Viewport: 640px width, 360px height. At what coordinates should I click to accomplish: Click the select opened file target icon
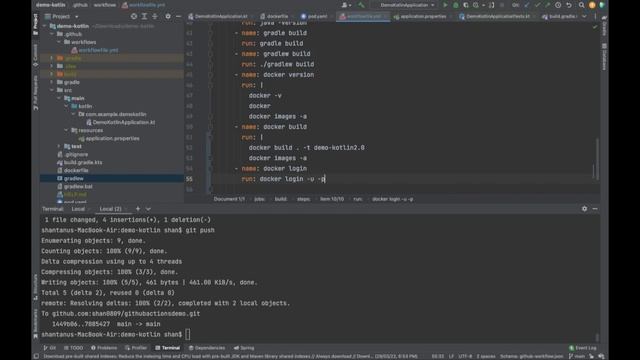[x=134, y=16]
